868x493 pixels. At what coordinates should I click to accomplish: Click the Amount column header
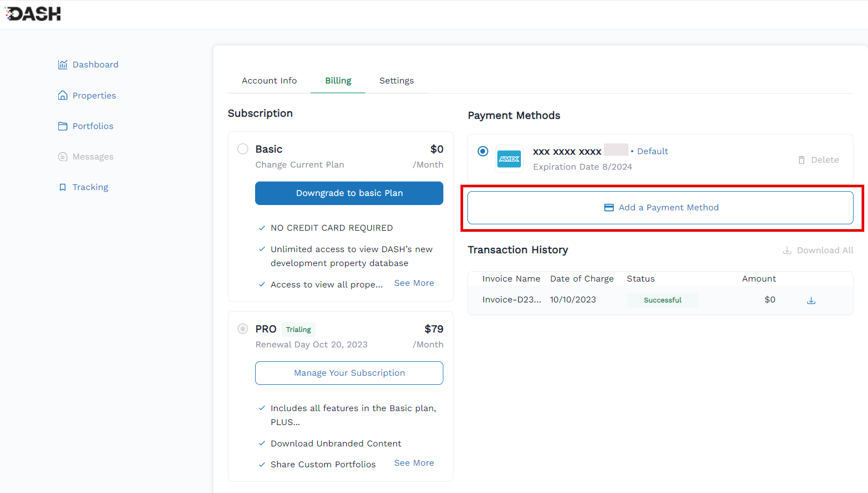[759, 279]
